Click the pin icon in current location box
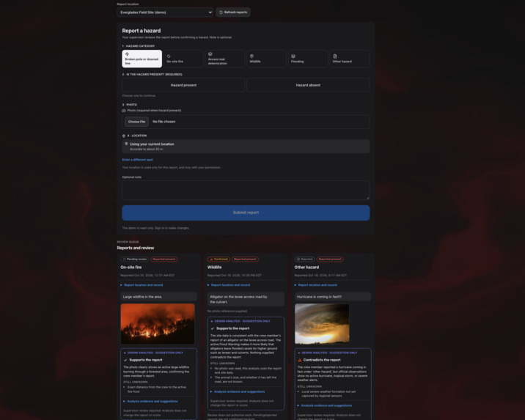This screenshot has width=525, height=420. [x=126, y=144]
